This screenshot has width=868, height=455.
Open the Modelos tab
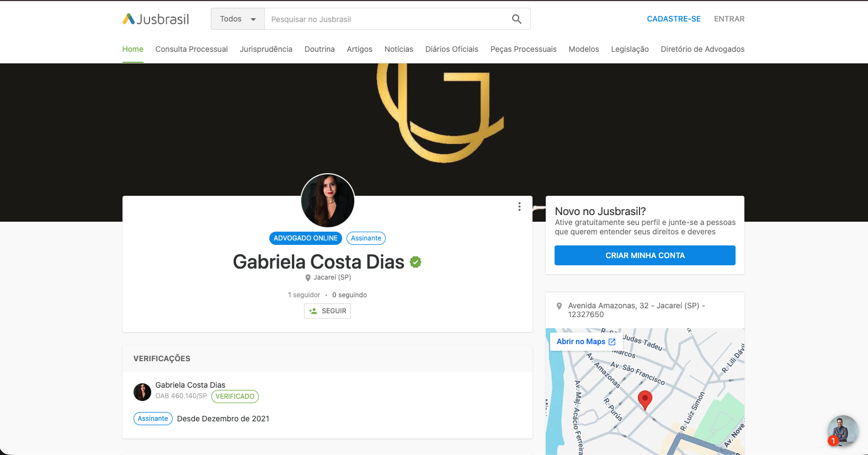click(x=584, y=49)
